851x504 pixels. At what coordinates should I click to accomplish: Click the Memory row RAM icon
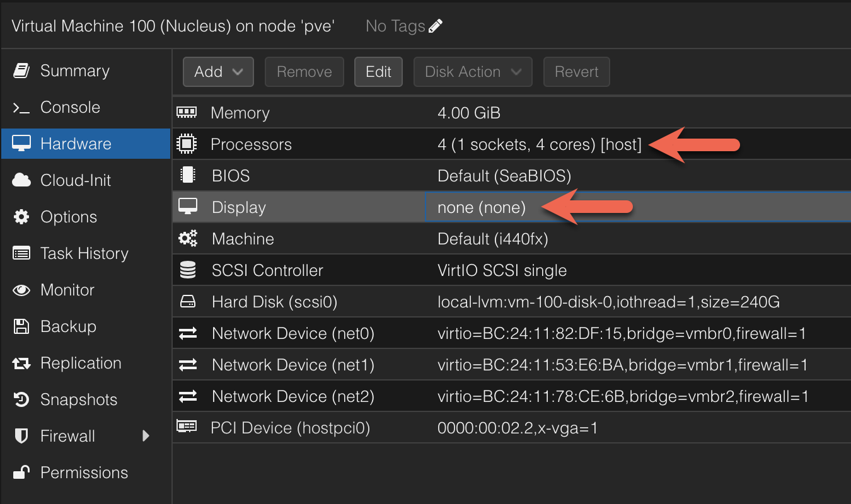187,112
